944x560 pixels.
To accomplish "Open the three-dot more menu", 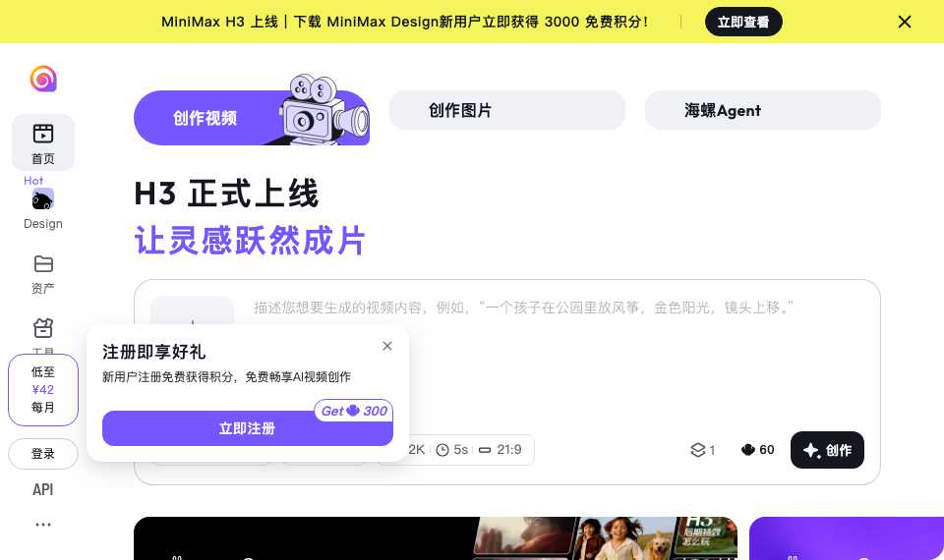I will coord(42,525).
